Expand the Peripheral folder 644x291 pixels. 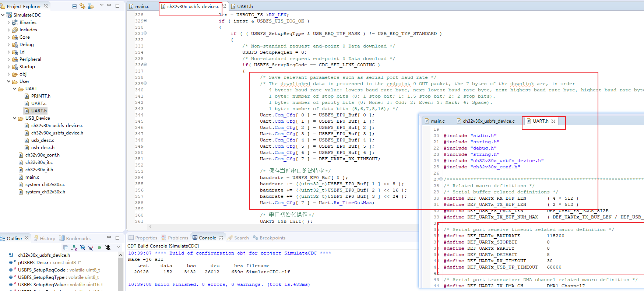(x=9, y=59)
